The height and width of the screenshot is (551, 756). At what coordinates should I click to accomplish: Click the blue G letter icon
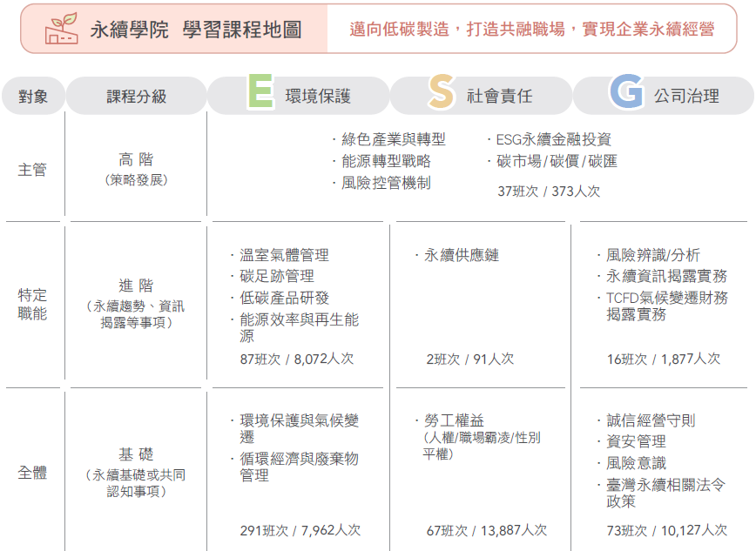tap(625, 92)
